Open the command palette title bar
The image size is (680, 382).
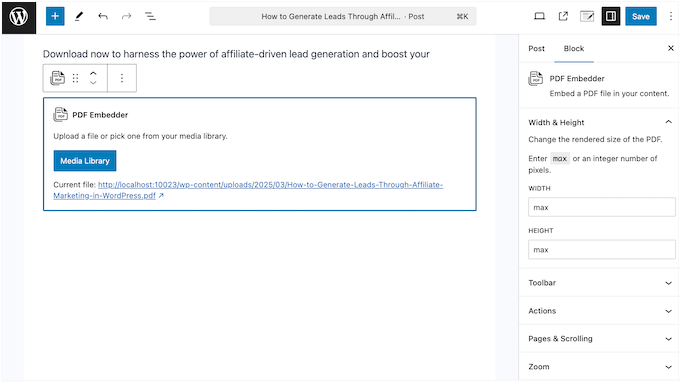343,16
